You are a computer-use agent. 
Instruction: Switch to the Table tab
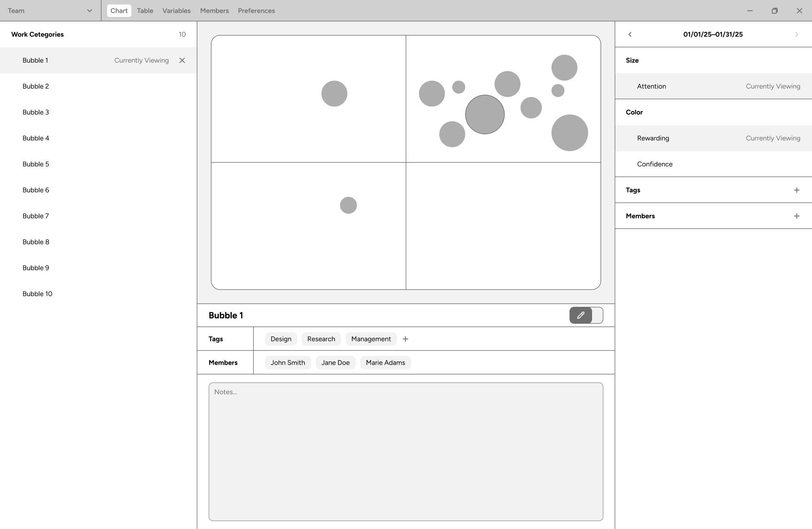coord(145,11)
